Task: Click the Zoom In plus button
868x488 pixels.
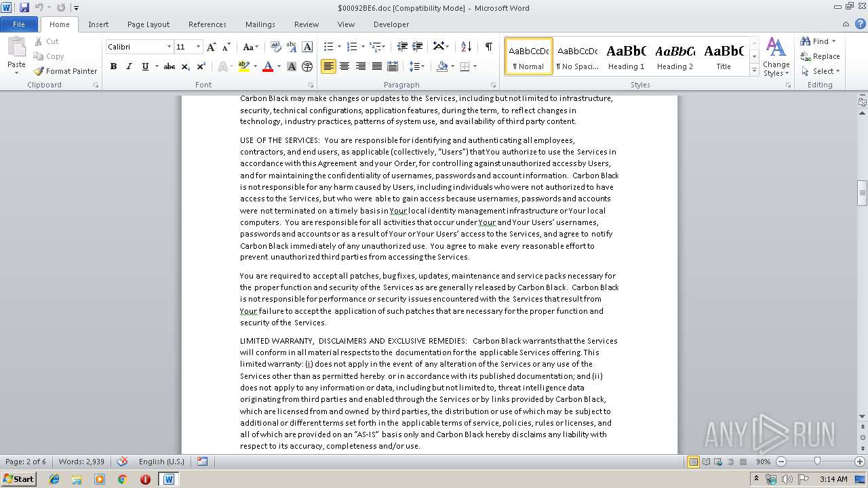Action: [x=860, y=462]
